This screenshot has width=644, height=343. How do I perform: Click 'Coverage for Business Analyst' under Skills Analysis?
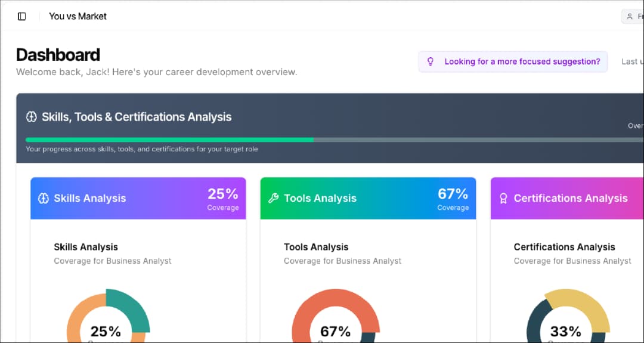point(113,261)
